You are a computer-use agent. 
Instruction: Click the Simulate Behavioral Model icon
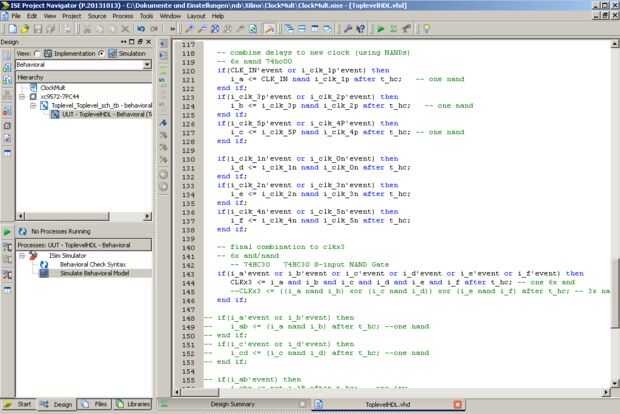[x=43, y=273]
